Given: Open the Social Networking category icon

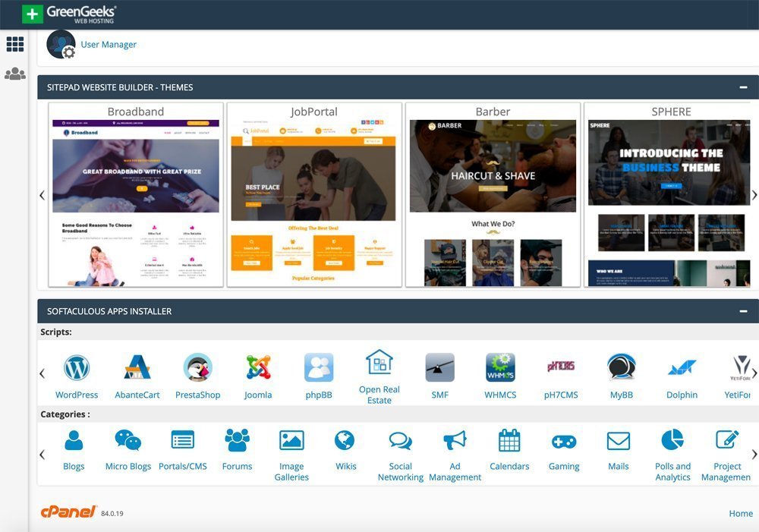Looking at the screenshot, I should (400, 440).
